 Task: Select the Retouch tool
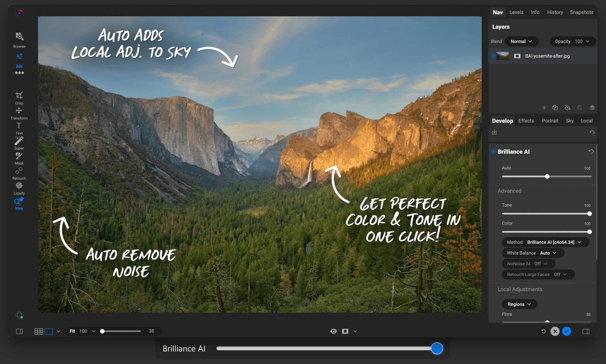pos(19,173)
